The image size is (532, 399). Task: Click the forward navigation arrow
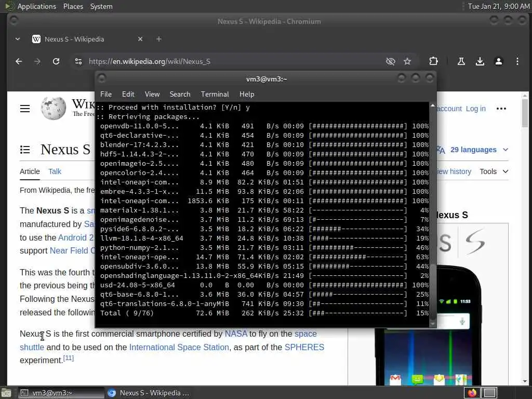37,61
